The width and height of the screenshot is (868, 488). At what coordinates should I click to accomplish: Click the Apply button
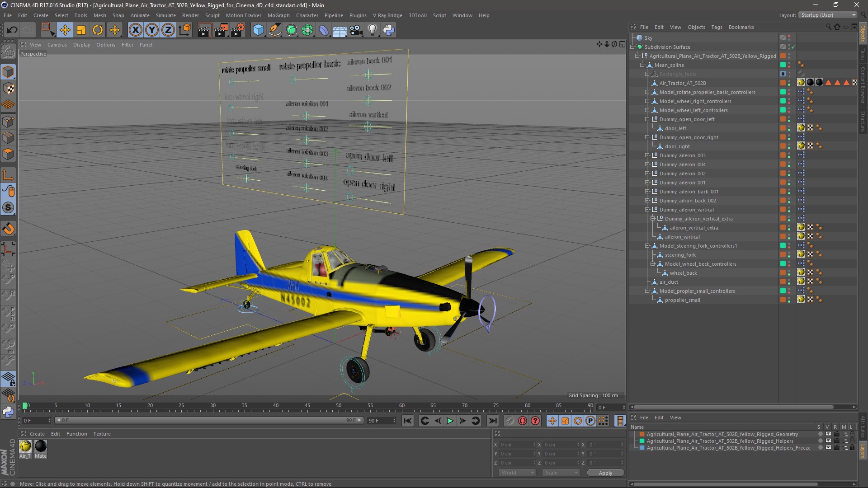point(605,473)
